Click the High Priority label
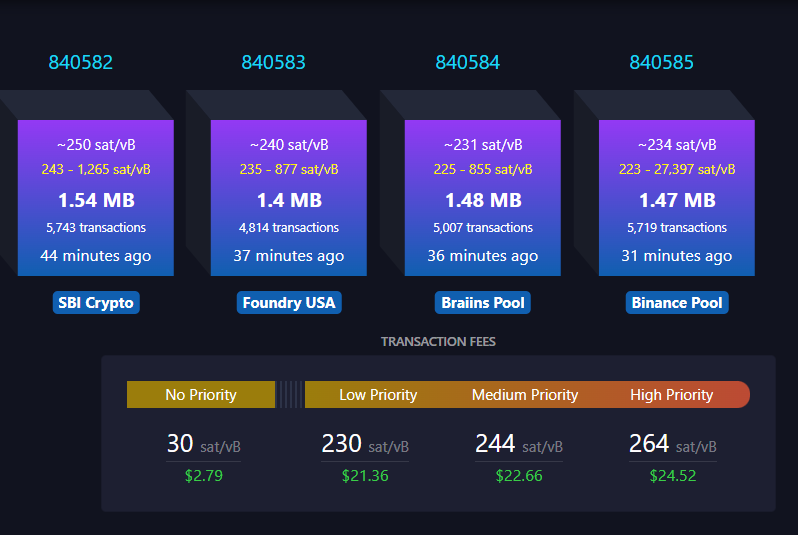This screenshot has height=535, width=798. coord(671,395)
